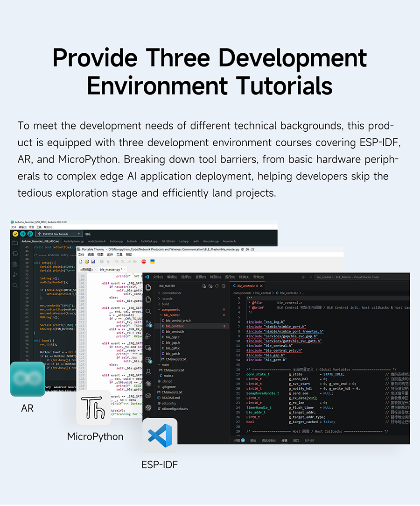
Task: Click Collapse Folders icon in BLE_MASTER header
Action: 224,286
